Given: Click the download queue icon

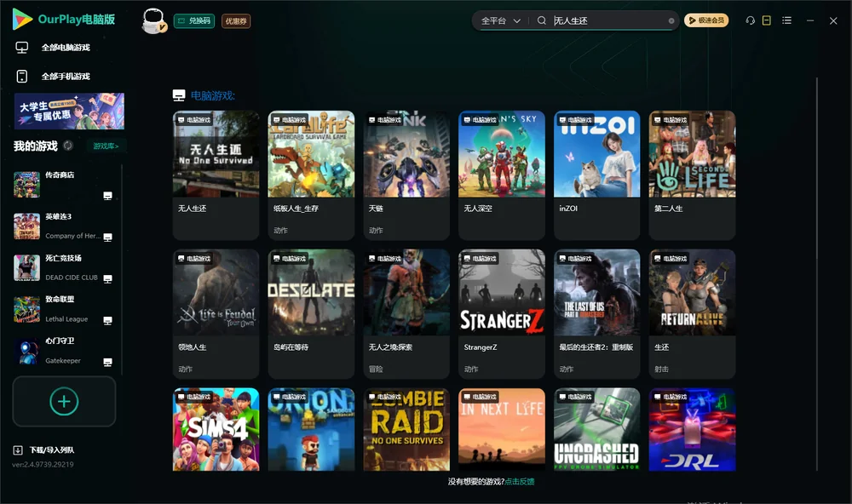Looking at the screenshot, I should [x=18, y=450].
